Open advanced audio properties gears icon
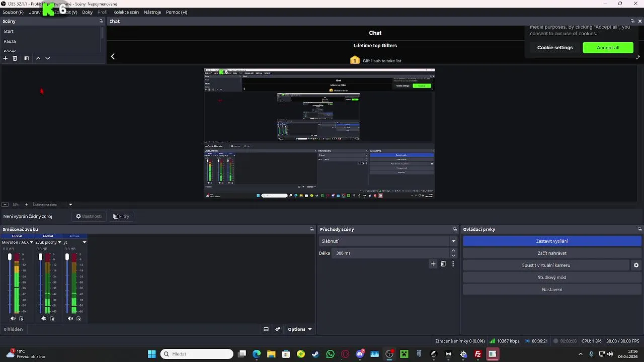This screenshot has width=644, height=362. click(x=277, y=329)
